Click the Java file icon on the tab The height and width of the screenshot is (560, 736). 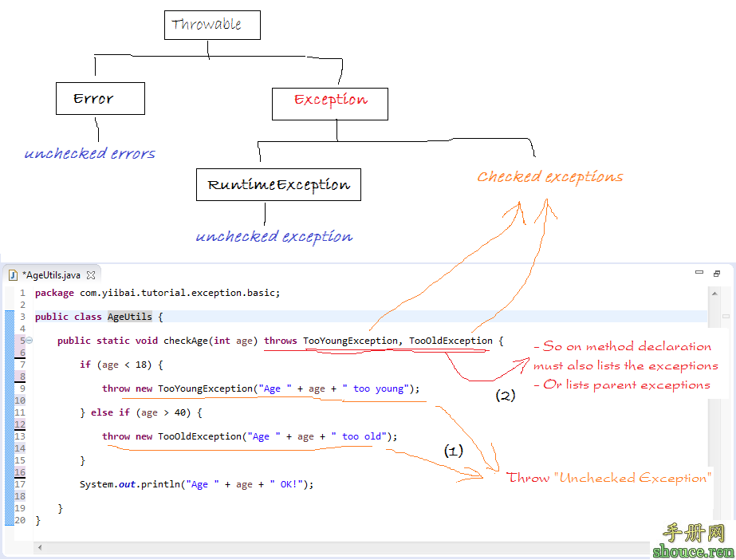pos(14,275)
